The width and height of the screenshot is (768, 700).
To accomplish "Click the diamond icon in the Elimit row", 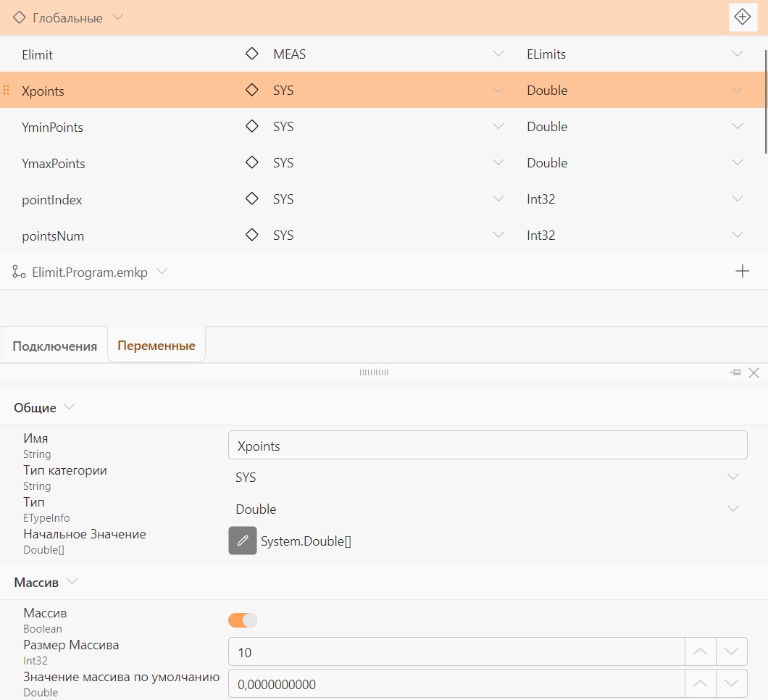I will (x=251, y=54).
